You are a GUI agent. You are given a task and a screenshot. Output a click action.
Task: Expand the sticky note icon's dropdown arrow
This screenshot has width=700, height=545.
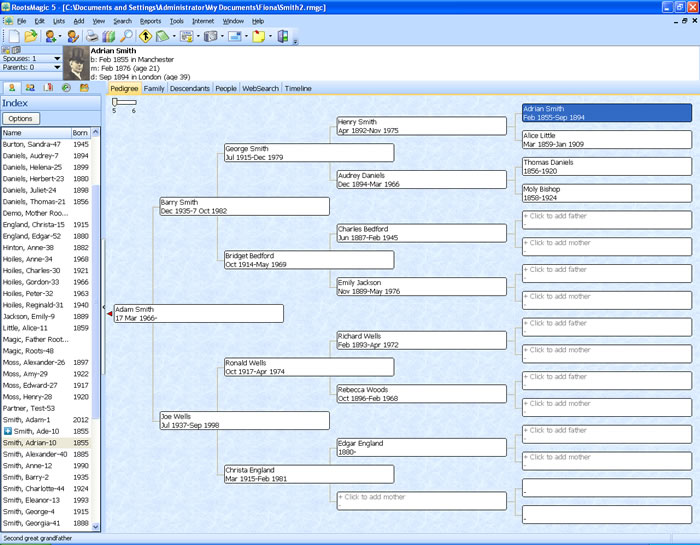click(270, 37)
